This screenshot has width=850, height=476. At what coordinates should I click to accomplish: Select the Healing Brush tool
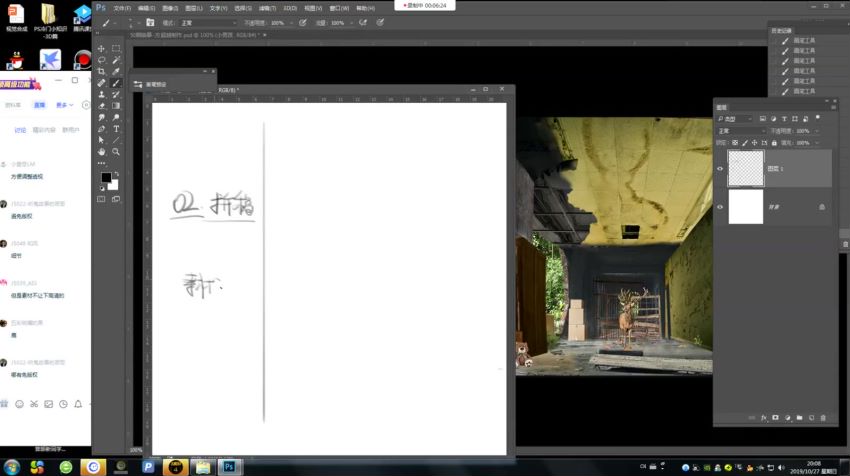[x=101, y=83]
